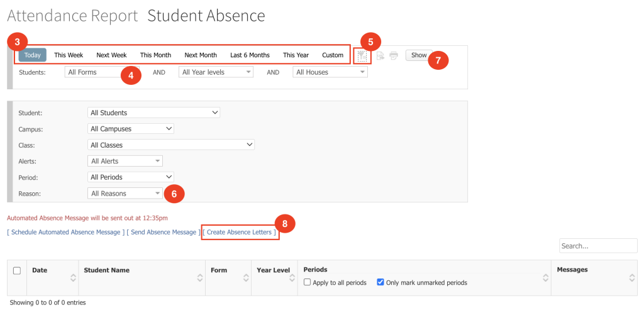Image resolution: width=644 pixels, height=315 pixels.
Task: Click the export report icon
Action: pyautogui.click(x=380, y=56)
